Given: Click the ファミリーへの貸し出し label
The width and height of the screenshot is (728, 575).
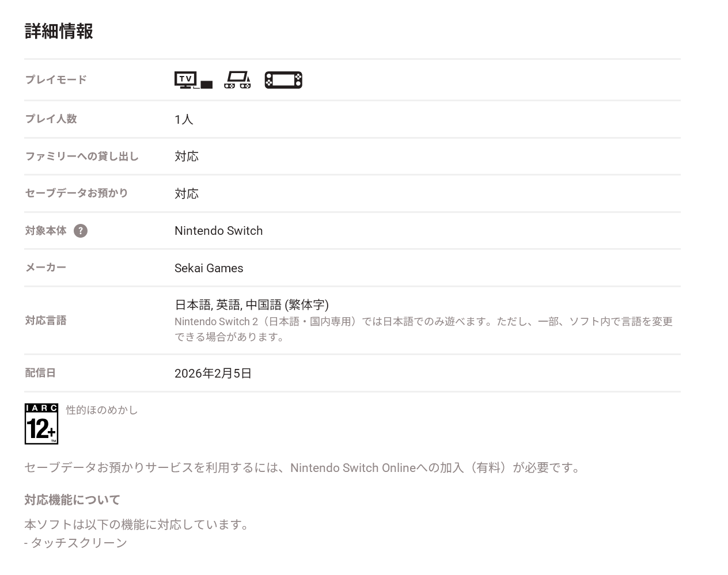Looking at the screenshot, I should tap(82, 156).
